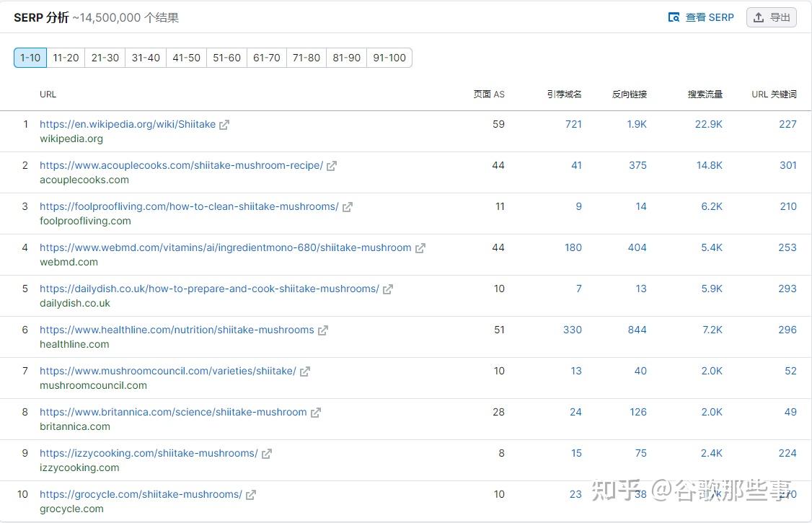Screen dimensions: 812x523
Task: Click britannica URL keywords value 49
Action: pyautogui.click(x=790, y=412)
